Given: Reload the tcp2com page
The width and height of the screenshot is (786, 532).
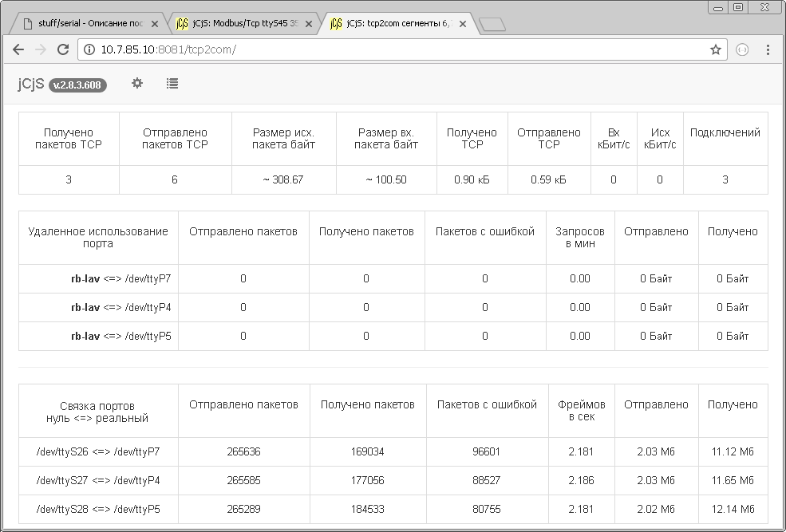Looking at the screenshot, I should [63, 49].
